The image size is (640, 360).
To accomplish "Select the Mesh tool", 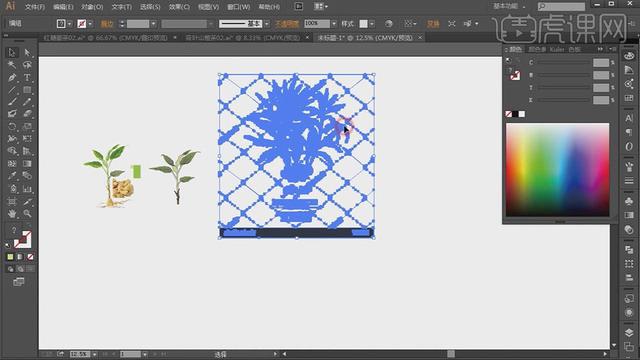I will pos(12,164).
